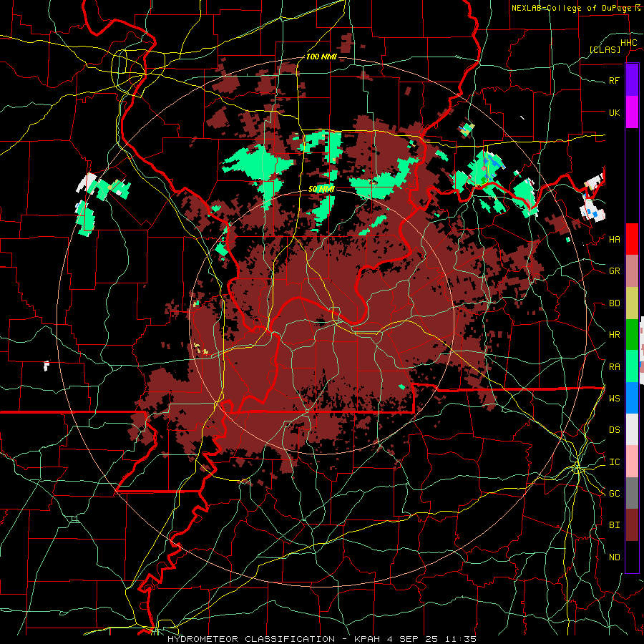
Task: Click the HHC product label
Action: pyautogui.click(x=628, y=43)
